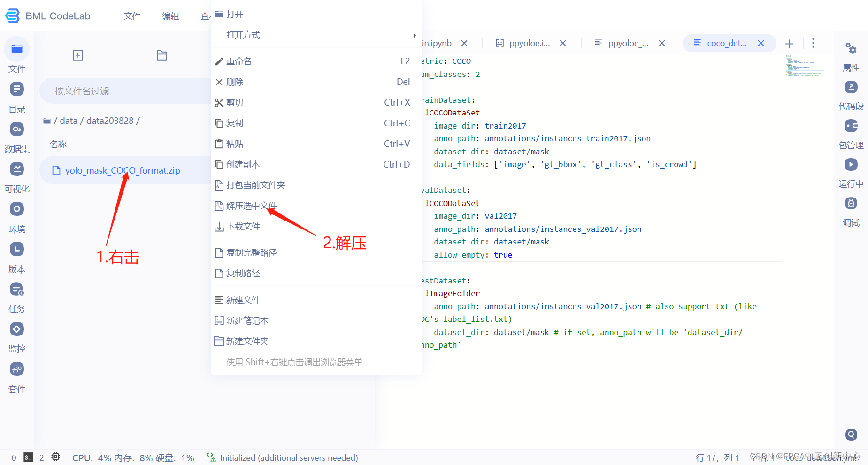Select 打开 (Open) in context menu
Screen dimensions: 868x465
pos(316,15)
